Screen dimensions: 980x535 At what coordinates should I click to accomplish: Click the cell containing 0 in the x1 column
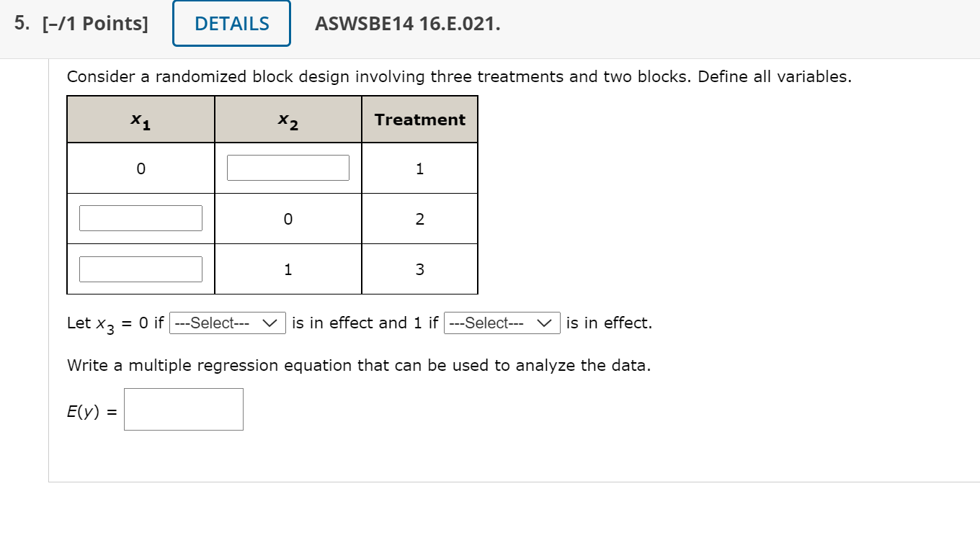point(141,168)
